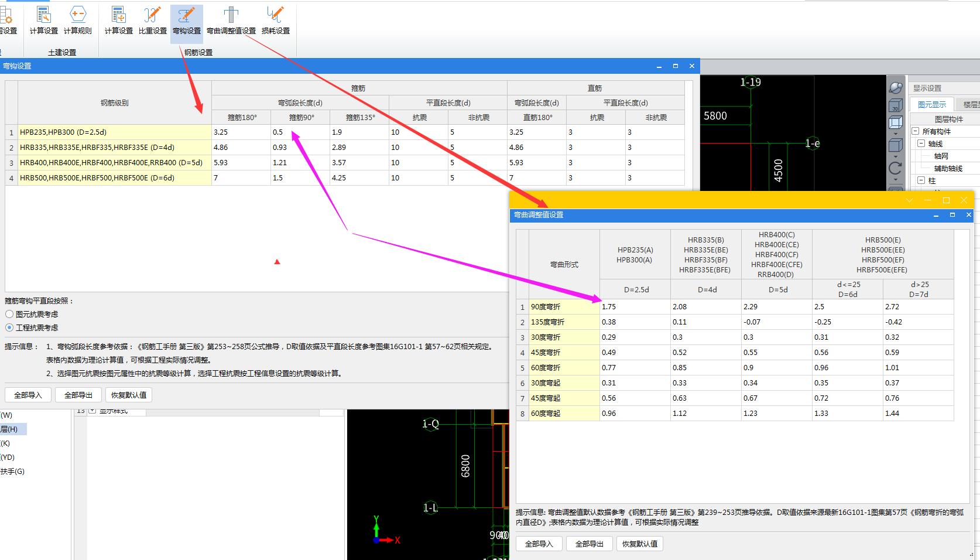Screen dimensions: 980x560
Task: Edit 箍筋180° value 3.25 for HPB235 row
Action: (x=241, y=132)
